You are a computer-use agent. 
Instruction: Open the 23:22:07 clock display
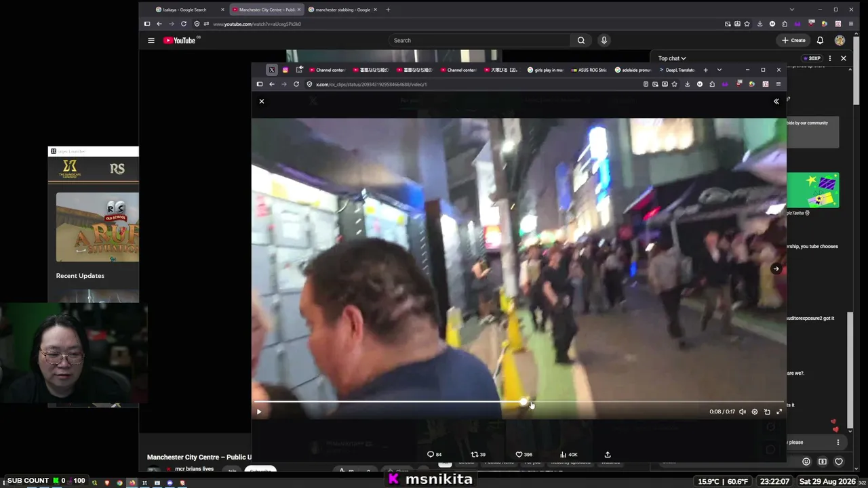tap(775, 481)
